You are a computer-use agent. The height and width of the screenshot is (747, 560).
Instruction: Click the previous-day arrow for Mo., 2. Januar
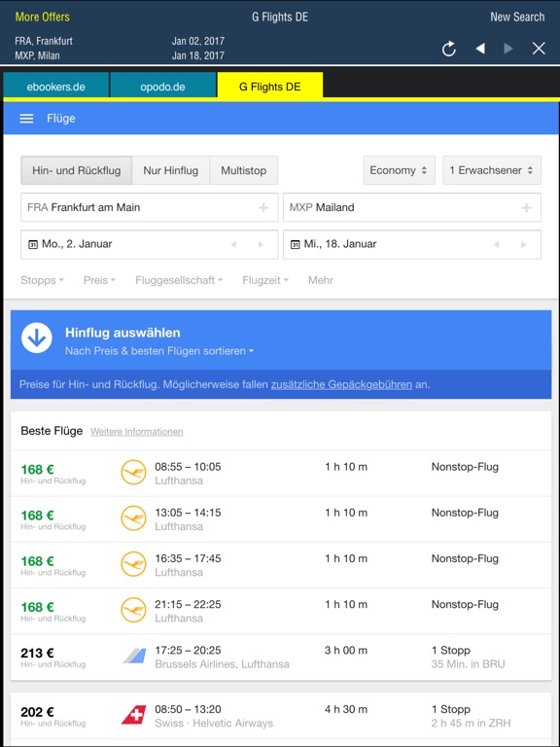coord(233,245)
